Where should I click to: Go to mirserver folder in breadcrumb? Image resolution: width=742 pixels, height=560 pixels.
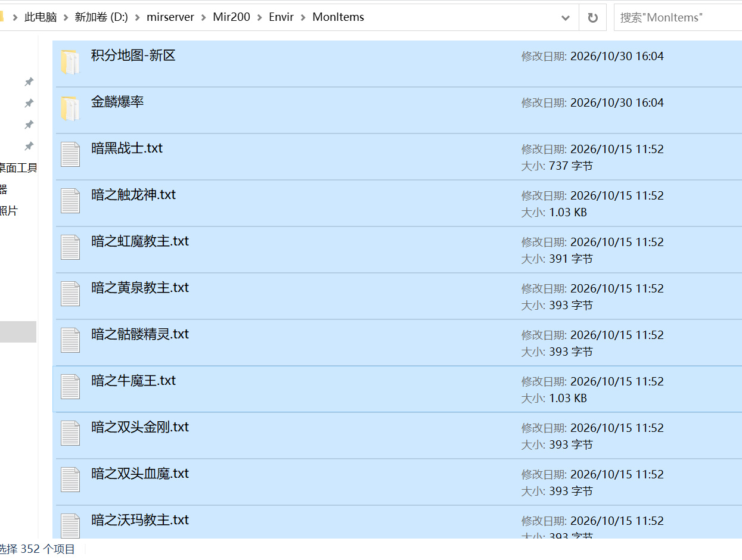170,17
